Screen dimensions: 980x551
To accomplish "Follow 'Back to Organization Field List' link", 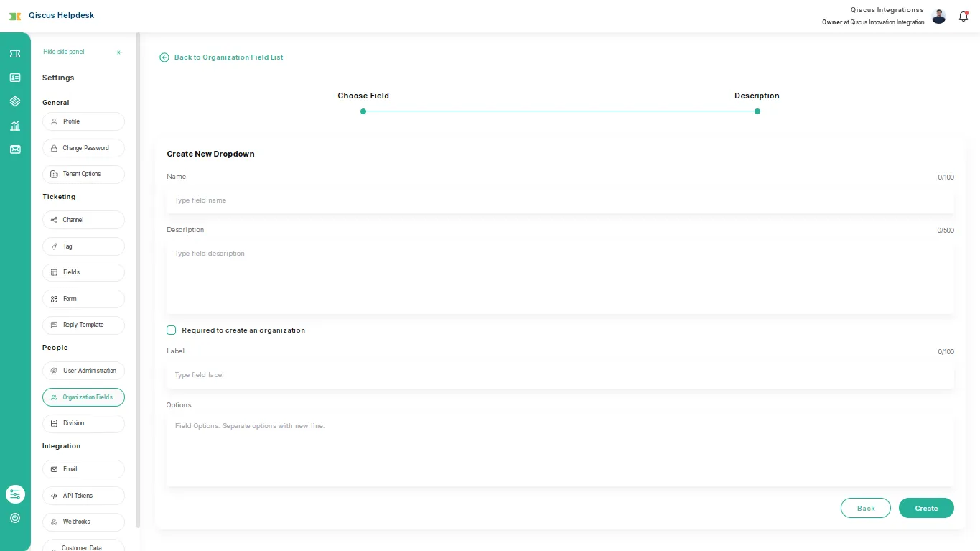I will (x=228, y=57).
